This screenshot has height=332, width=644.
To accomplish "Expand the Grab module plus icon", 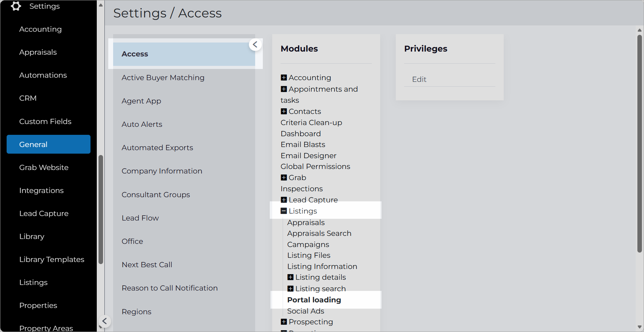I will [284, 178].
